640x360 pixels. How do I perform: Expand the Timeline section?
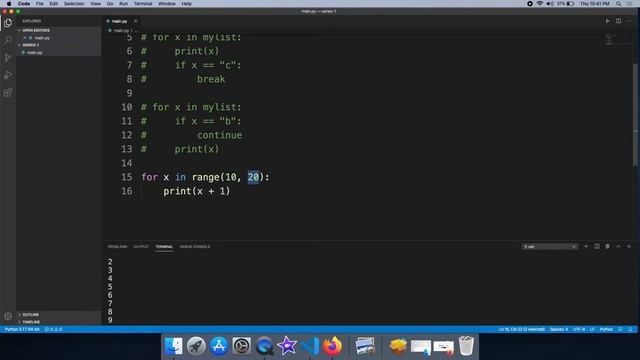pyautogui.click(x=31, y=322)
